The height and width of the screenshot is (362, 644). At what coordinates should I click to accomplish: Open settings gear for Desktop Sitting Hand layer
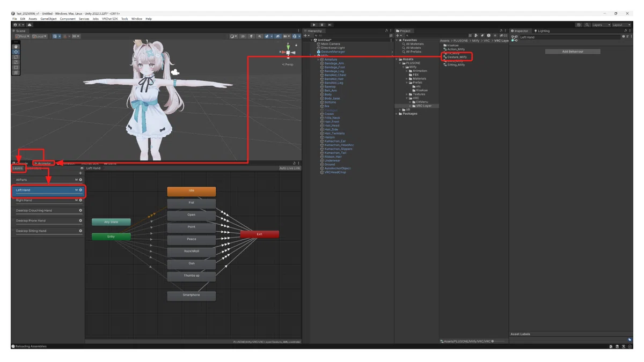coord(80,231)
